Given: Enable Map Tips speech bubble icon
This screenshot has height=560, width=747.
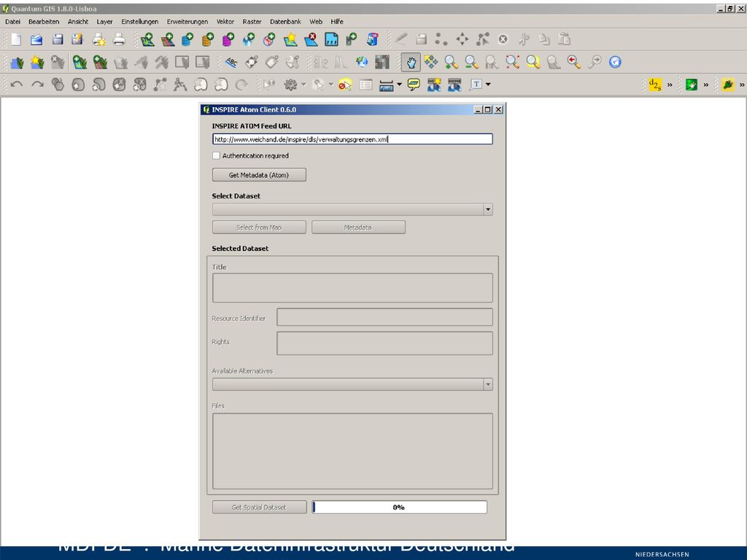Looking at the screenshot, I should tap(414, 85).
